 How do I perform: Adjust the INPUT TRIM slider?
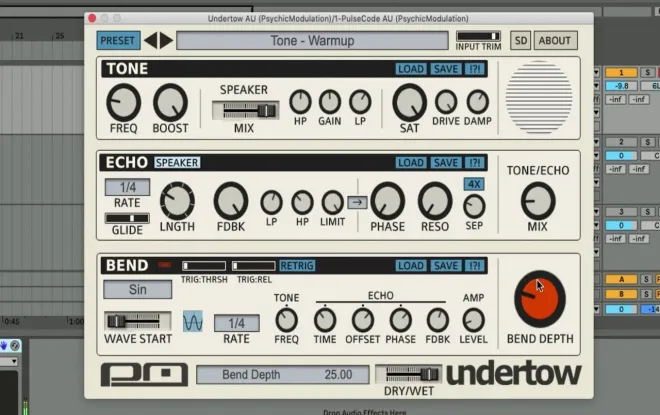coord(479,36)
